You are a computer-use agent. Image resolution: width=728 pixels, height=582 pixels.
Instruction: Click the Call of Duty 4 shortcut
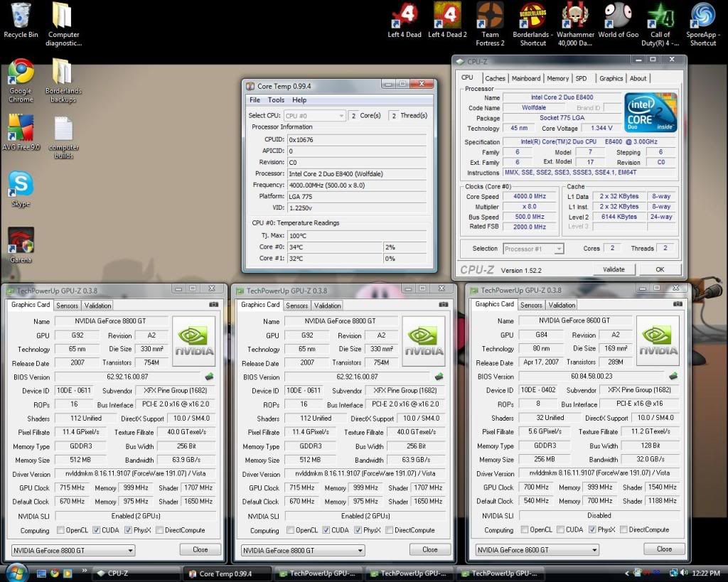[660, 25]
